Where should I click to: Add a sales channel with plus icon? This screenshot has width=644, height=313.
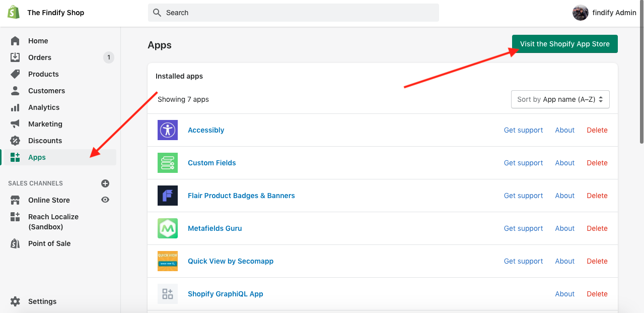pyautogui.click(x=105, y=183)
